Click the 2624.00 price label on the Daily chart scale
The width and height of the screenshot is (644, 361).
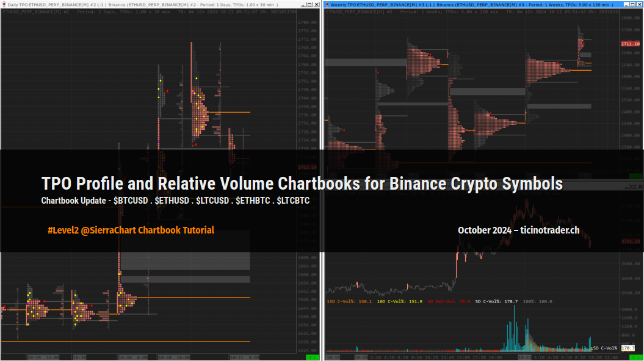pyautogui.click(x=307, y=351)
